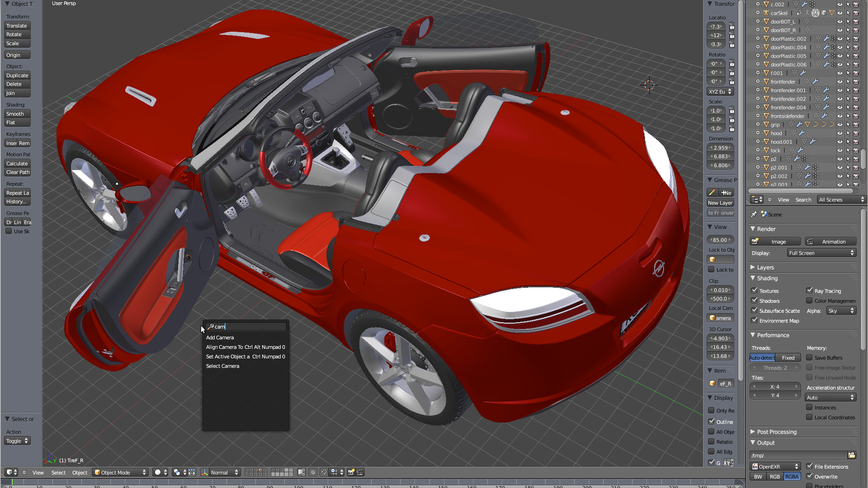The image size is (868, 488).
Task: Uncheck the Ray Tracing option
Action: pos(809,291)
